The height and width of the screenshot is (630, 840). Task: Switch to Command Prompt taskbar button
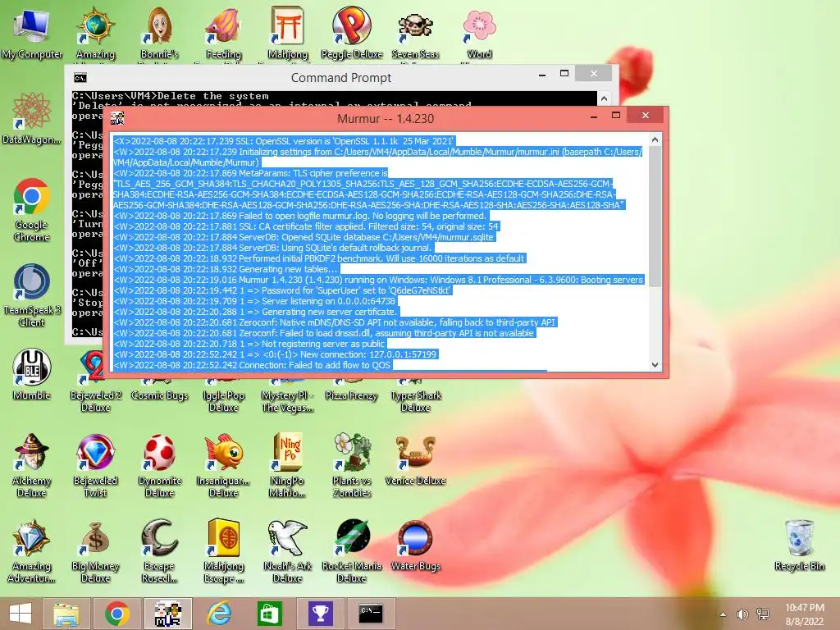pos(372,614)
